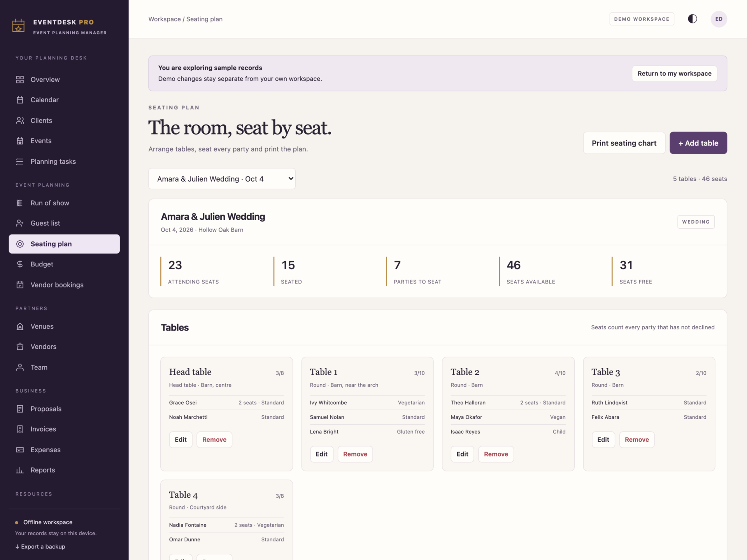Click guest Lena Bright in Table 1
The height and width of the screenshot is (560, 747).
(x=324, y=432)
